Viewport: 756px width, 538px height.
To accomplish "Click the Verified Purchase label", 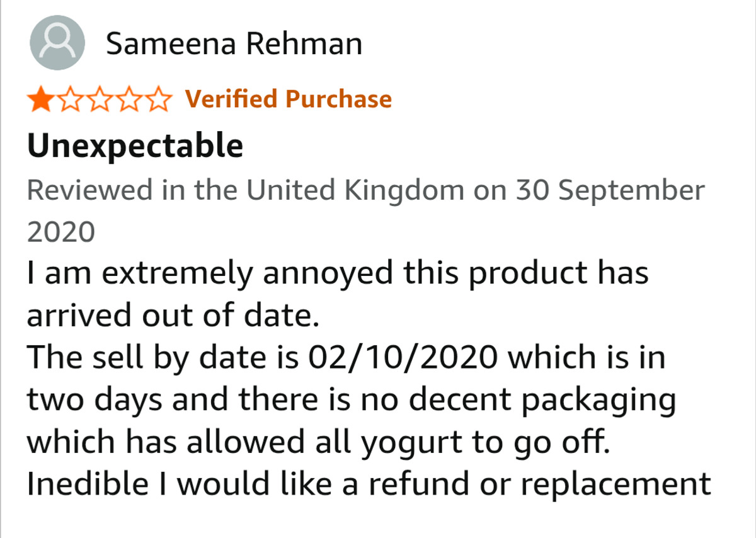I will pos(288,99).
